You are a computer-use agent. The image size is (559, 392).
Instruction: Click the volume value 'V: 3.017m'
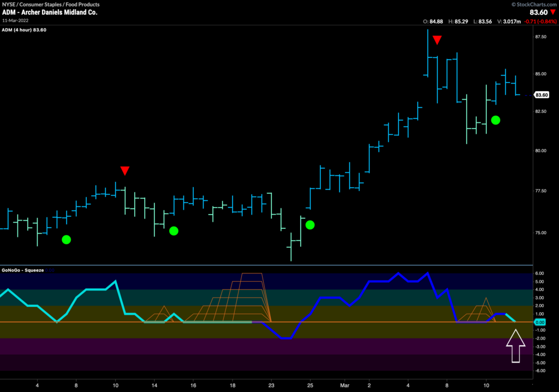pos(509,21)
